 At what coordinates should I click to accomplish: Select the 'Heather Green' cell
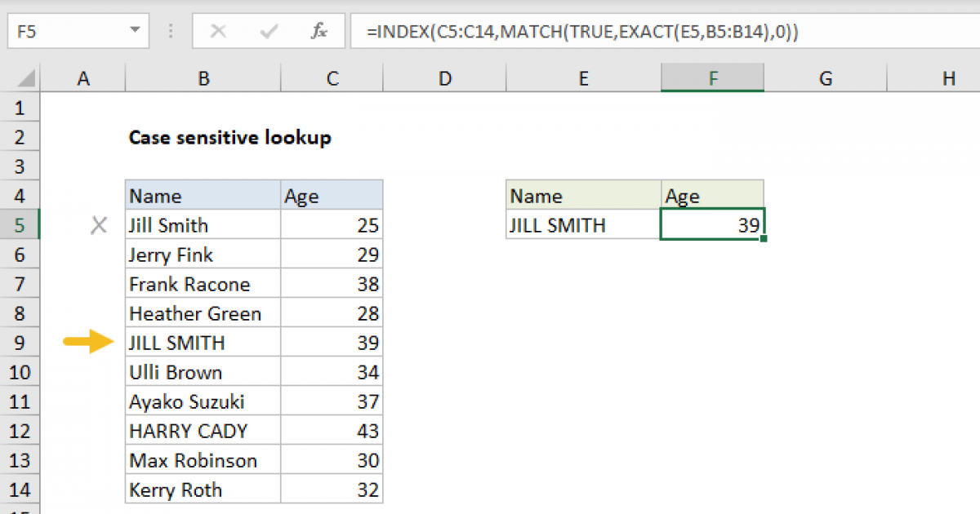tap(203, 313)
